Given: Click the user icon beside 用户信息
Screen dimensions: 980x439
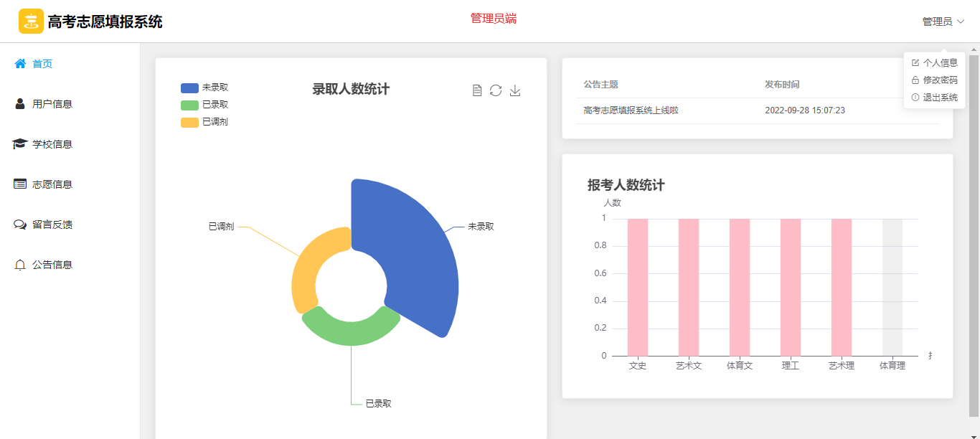Looking at the screenshot, I should click(x=20, y=104).
